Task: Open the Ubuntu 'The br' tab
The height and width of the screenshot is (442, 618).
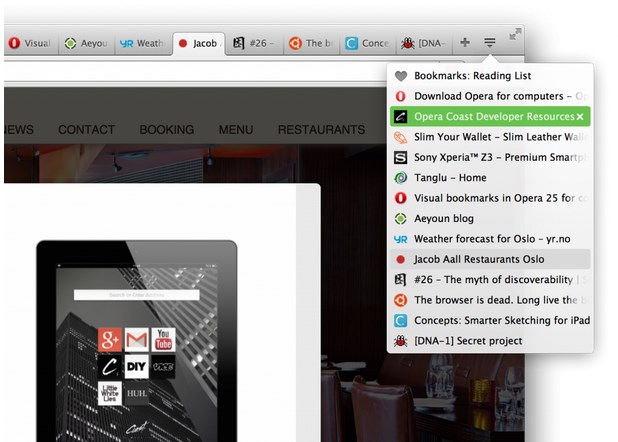Action: point(311,43)
